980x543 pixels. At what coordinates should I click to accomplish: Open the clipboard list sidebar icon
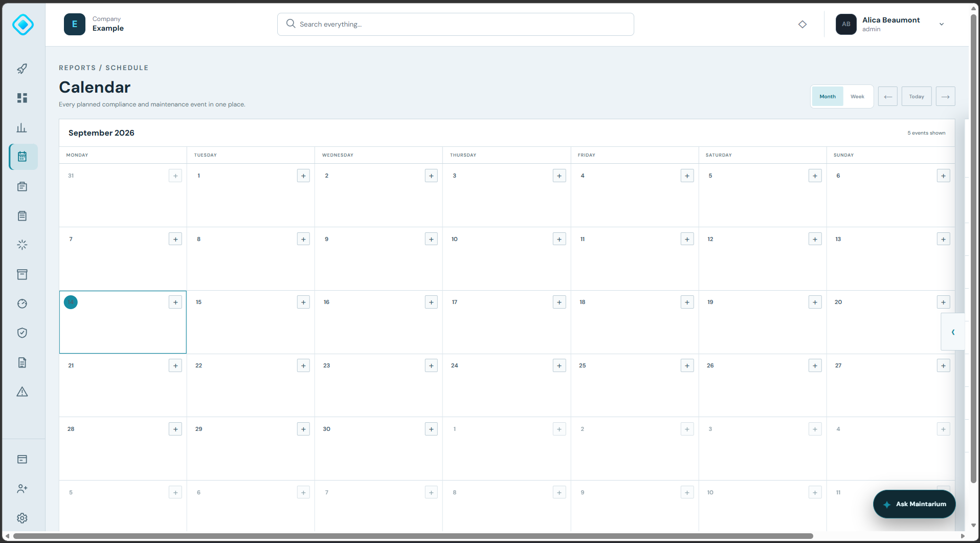tap(22, 216)
